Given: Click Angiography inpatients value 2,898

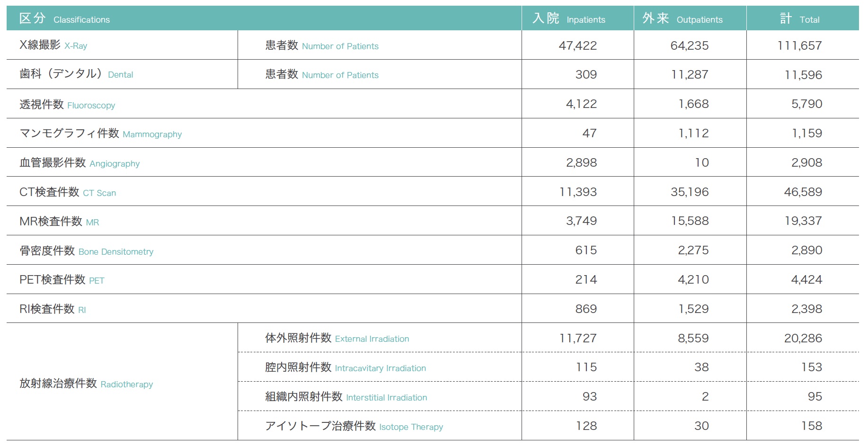Looking at the screenshot, I should [582, 163].
